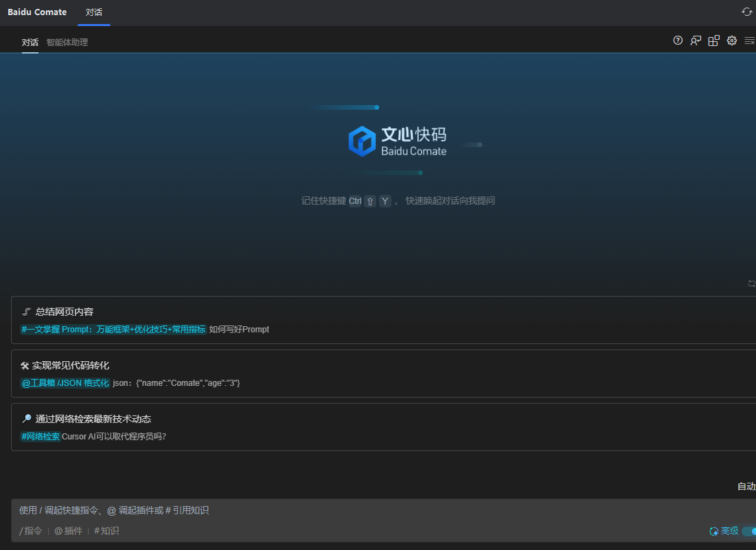Click the / 指令 shortcut button
The width and height of the screenshot is (756, 550).
(x=31, y=531)
